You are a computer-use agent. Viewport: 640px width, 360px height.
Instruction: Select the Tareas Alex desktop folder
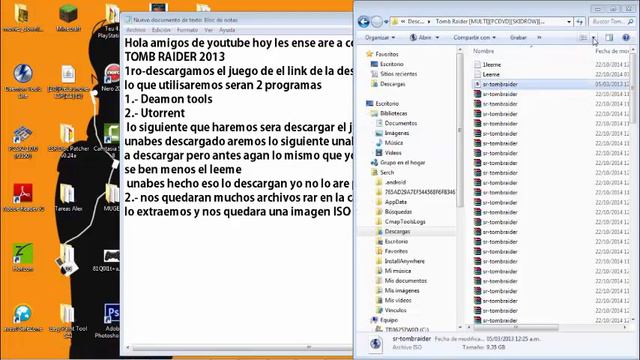coord(68,198)
